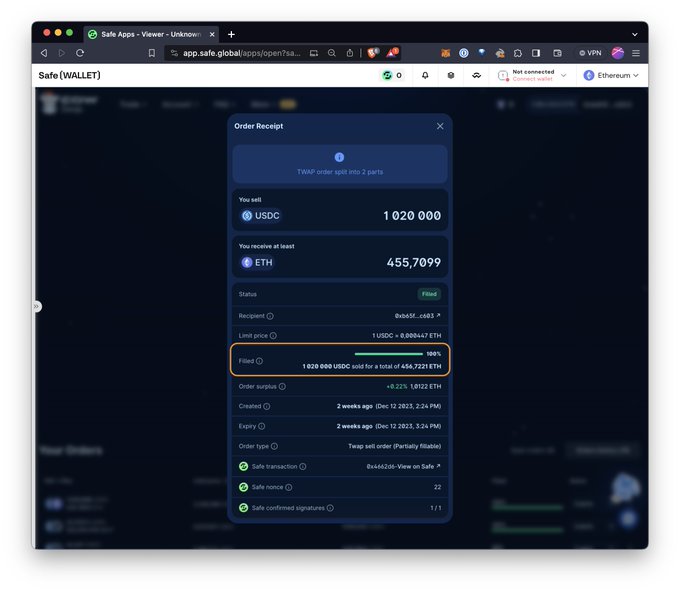Screen dimensions: 680x591
Task: Go forward in browser history
Action: click(62, 53)
